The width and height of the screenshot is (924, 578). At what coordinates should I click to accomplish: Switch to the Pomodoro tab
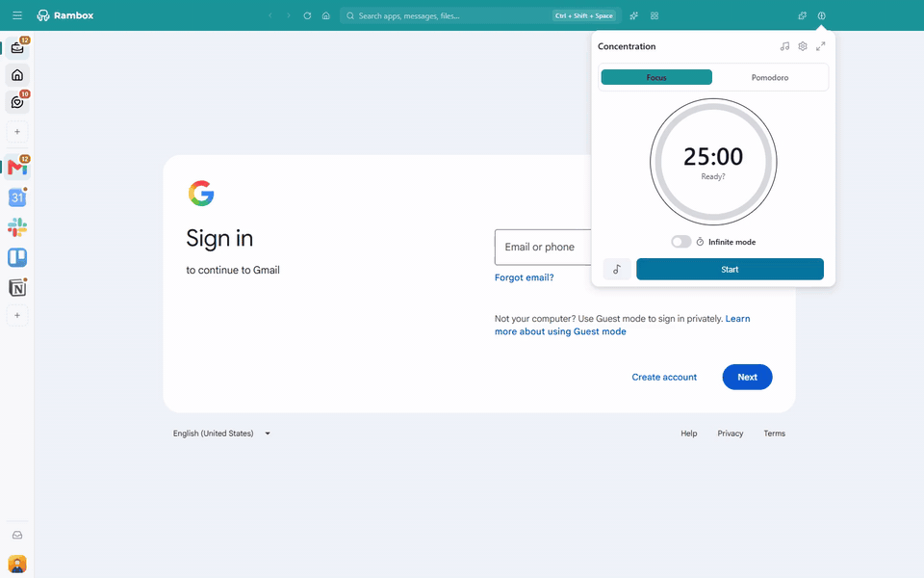770,77
